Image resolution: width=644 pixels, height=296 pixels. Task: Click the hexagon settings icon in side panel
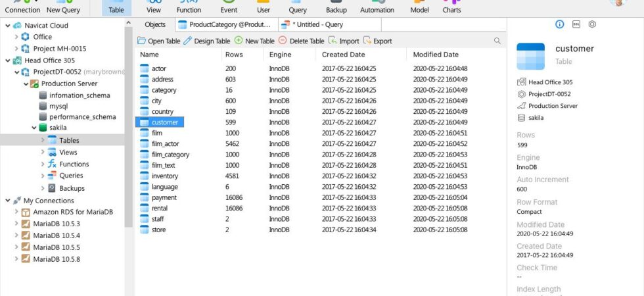(x=592, y=24)
